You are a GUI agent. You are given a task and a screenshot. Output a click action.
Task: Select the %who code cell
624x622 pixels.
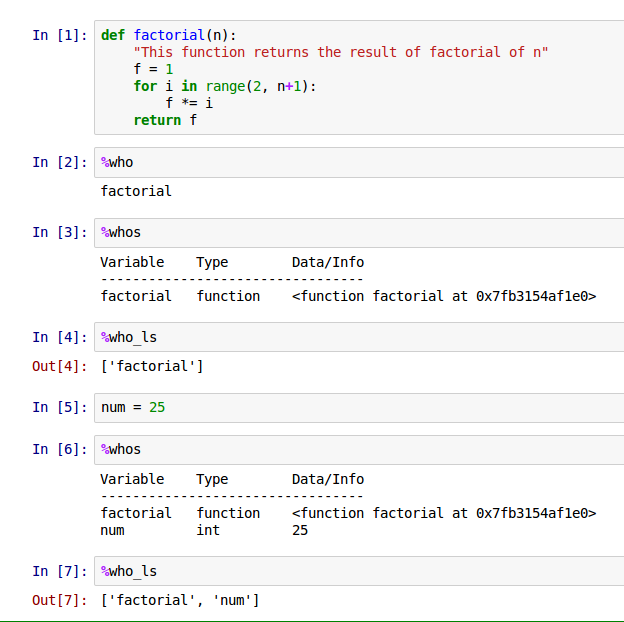360,162
